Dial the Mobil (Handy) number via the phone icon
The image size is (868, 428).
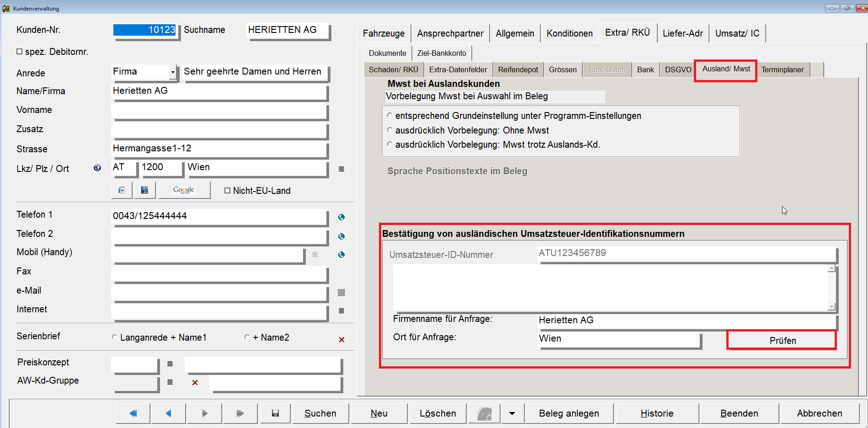(x=341, y=255)
